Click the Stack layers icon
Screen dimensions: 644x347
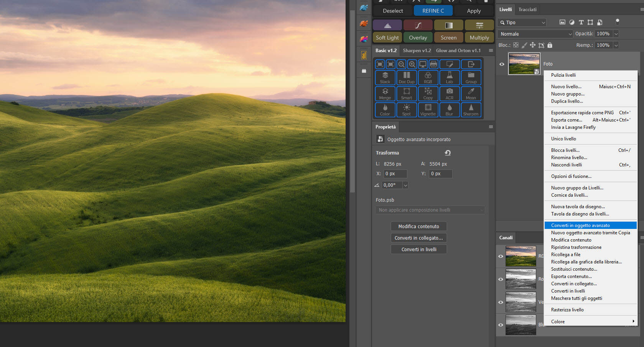click(x=385, y=77)
